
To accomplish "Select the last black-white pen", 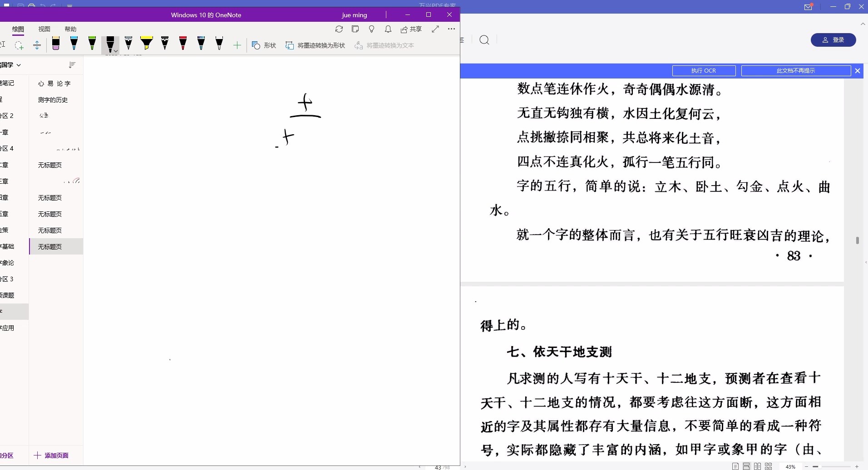I will 219,44.
